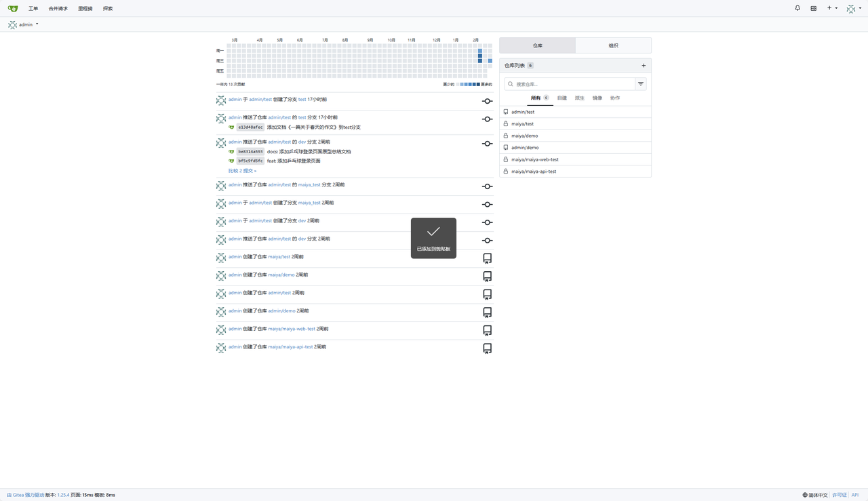Click avatar on the created branch test row
The width and height of the screenshot is (868, 501).
point(221,100)
